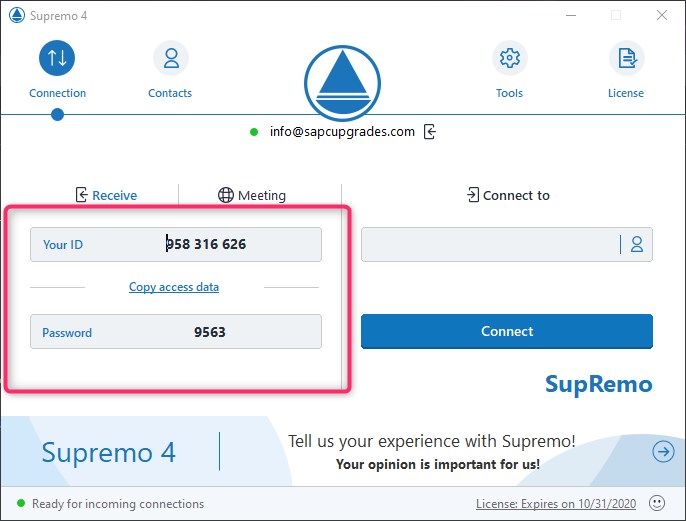Open the License document icon
Screen dimensions: 686x521
626,58
